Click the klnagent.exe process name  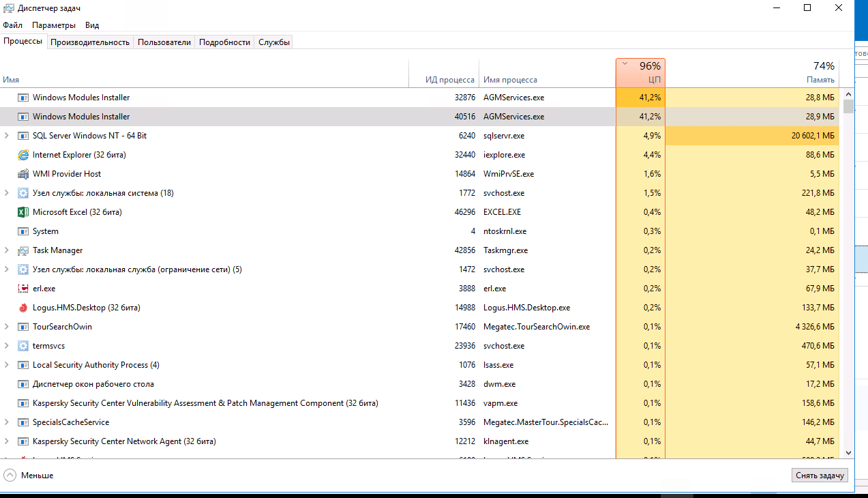506,441
